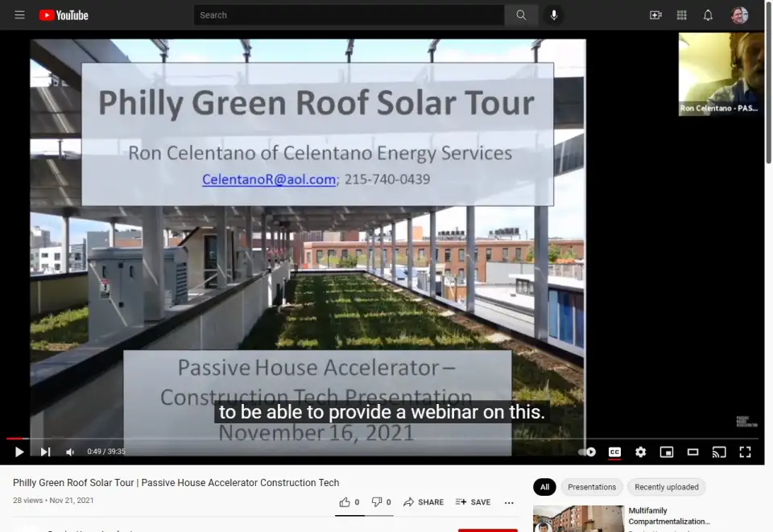Start voice search with microphone

(x=554, y=15)
